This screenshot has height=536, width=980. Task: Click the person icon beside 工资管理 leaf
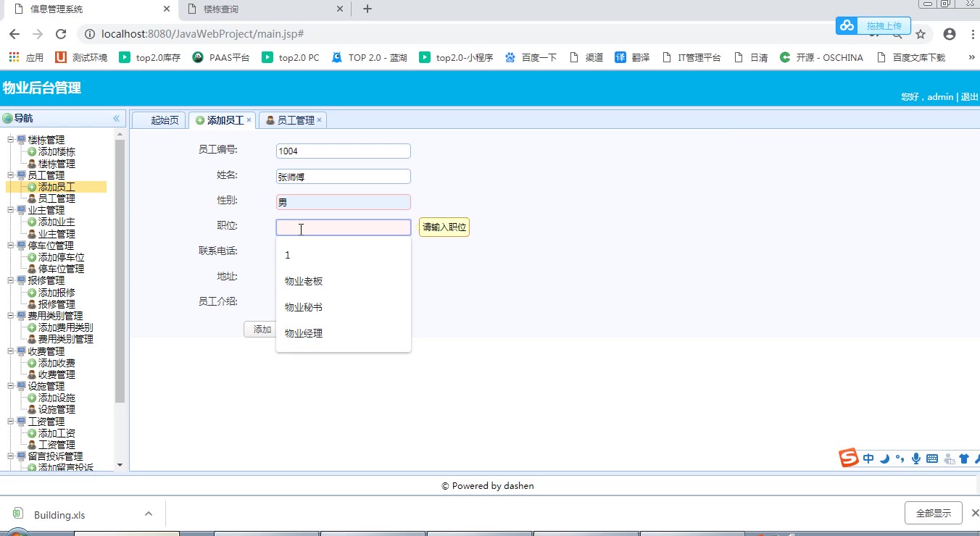click(x=32, y=445)
